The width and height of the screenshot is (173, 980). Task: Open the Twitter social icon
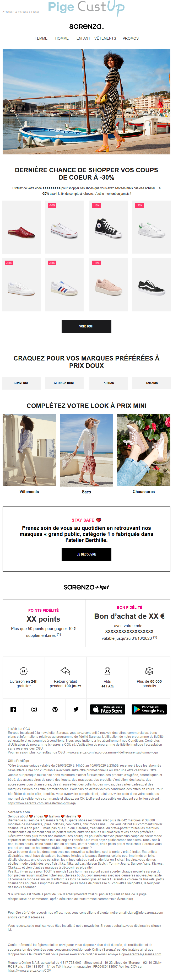pyautogui.click(x=76, y=709)
